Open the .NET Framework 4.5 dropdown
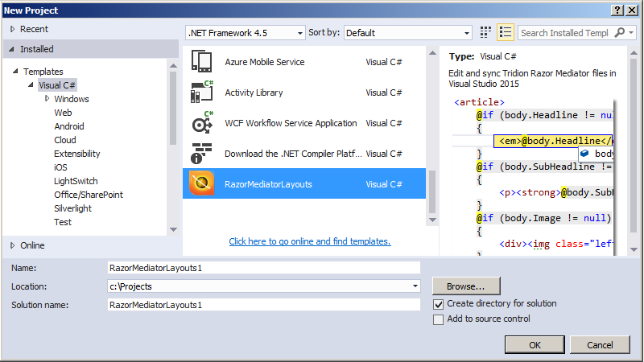This screenshot has width=644, height=362. point(246,33)
